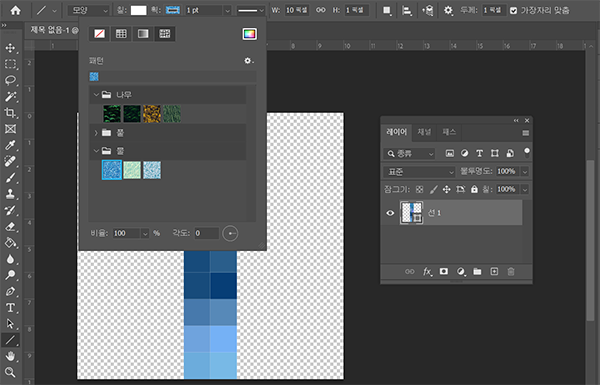The height and width of the screenshot is (385, 600).
Task: Open path alignment options
Action: (x=406, y=11)
